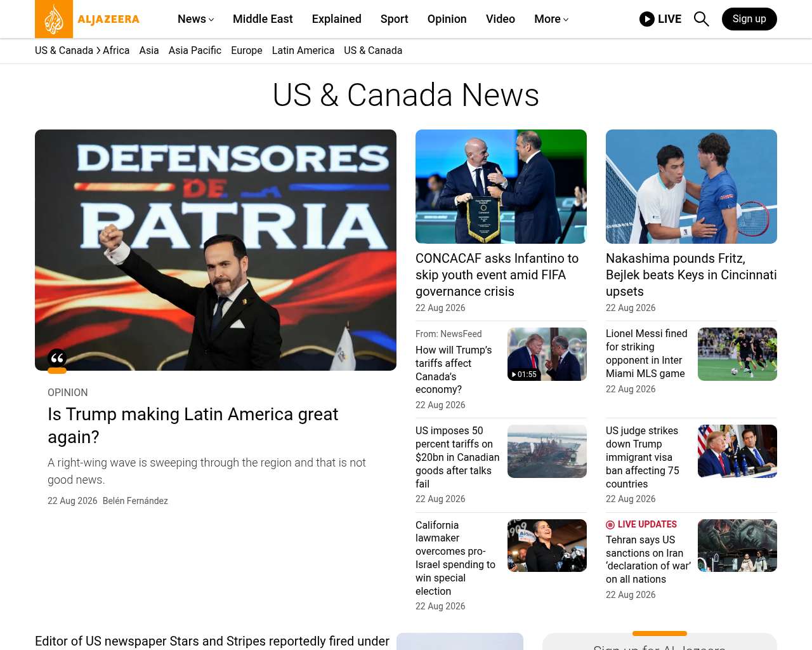Open the Opinion section in navigation
The image size is (812, 650).
pyautogui.click(x=447, y=19)
